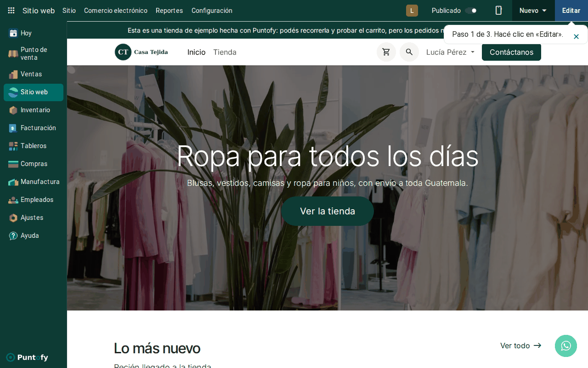Open the Sitio menu

69,11
